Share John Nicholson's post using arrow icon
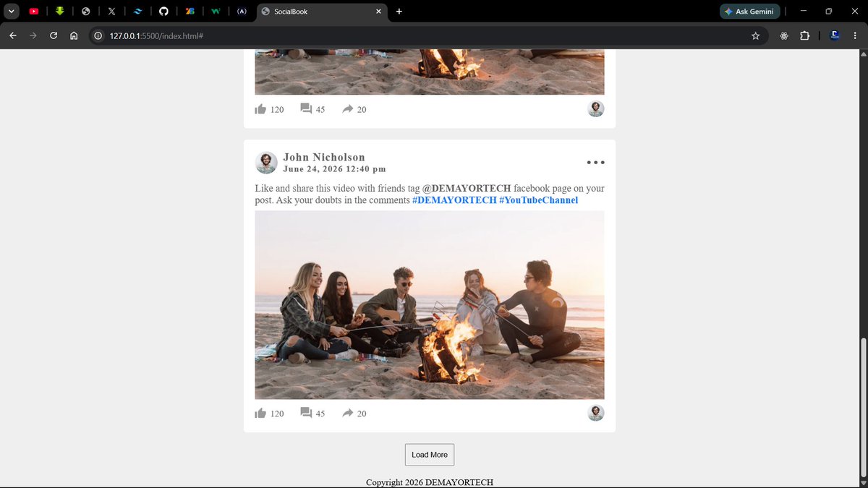This screenshot has height=488, width=868. point(348,413)
